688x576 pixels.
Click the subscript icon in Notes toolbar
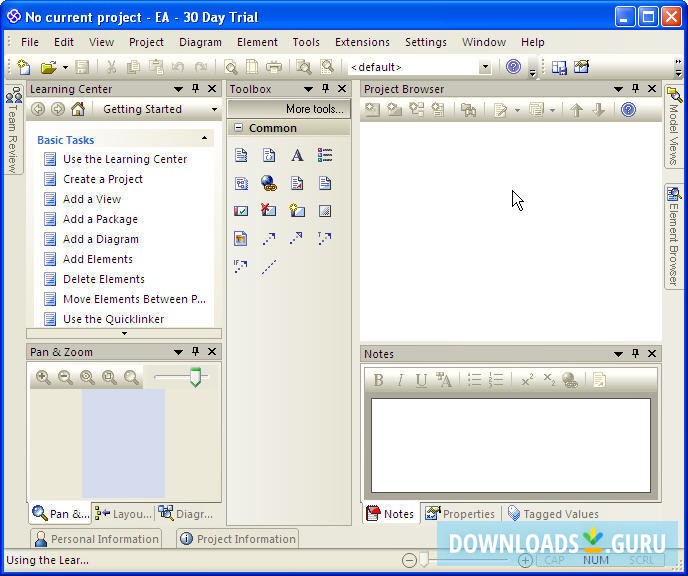[549, 379]
